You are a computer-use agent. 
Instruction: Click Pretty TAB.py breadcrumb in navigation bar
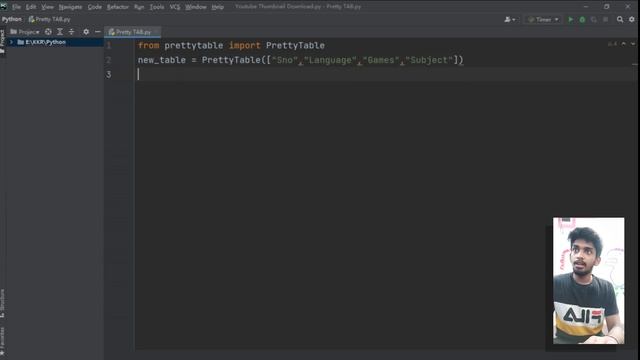tap(49, 19)
